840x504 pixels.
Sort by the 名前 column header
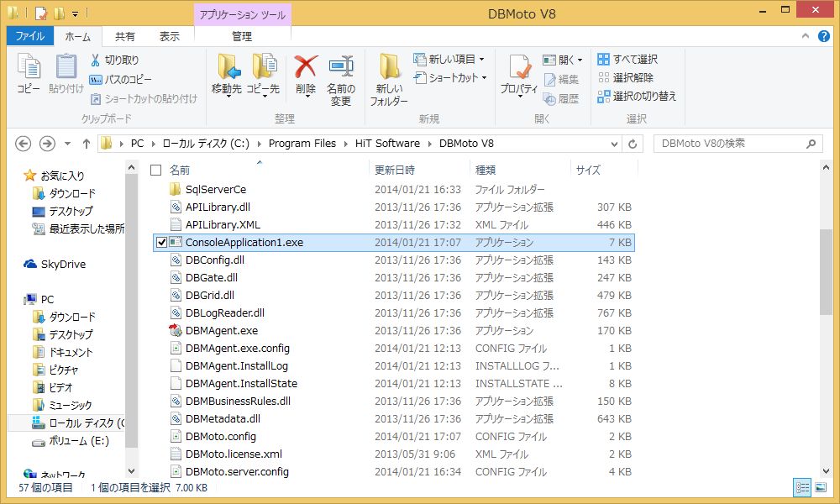pos(180,171)
